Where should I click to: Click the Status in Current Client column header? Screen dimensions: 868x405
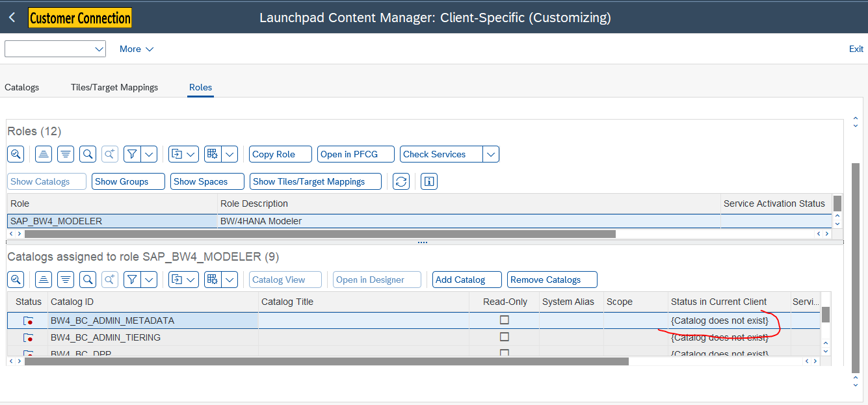[x=729, y=302]
